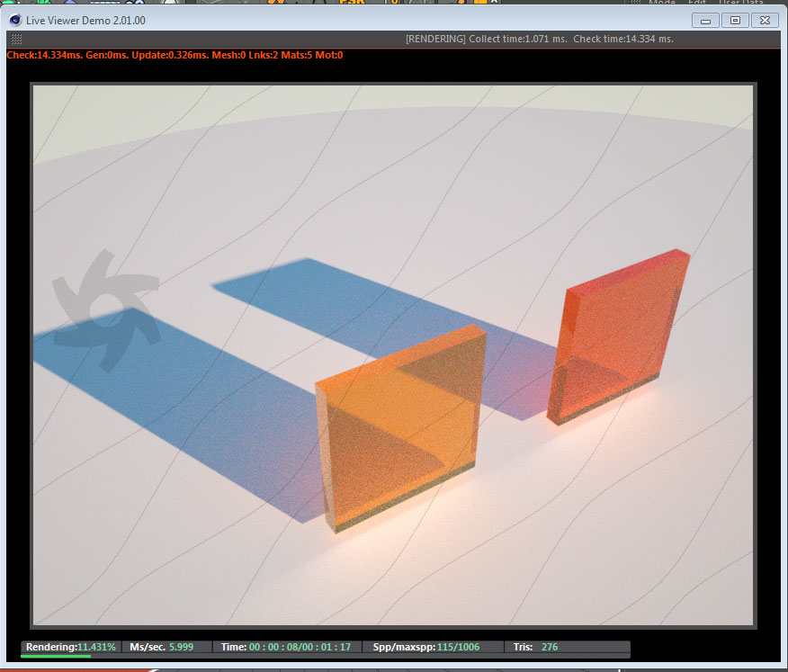Screen dimensions: 788x672
Task: Click the Spp/maxspp:115/1006 status entry
Action: [426, 647]
